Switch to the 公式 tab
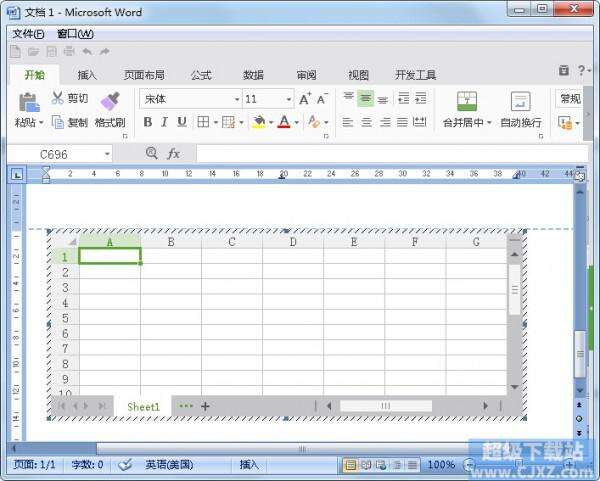Screen dimensions: 600x481 tap(201, 75)
